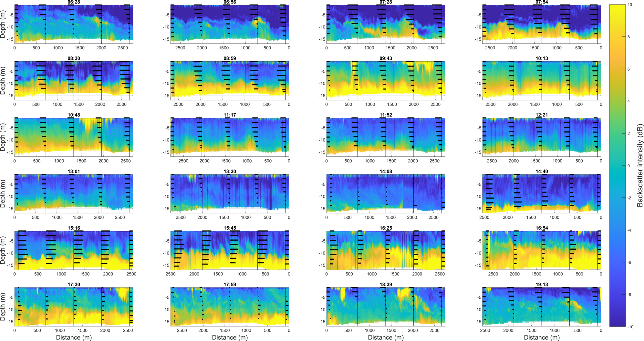This screenshot has height=341, width=644.
Task: Click the Backscatter Intensity (dB) colorbar label
Action: coord(640,165)
